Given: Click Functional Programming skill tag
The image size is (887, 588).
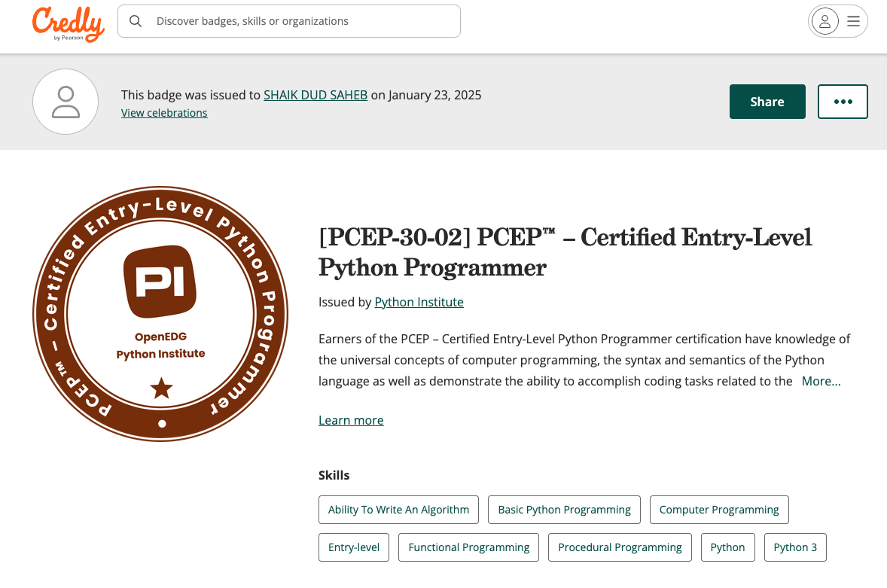Looking at the screenshot, I should click(468, 547).
